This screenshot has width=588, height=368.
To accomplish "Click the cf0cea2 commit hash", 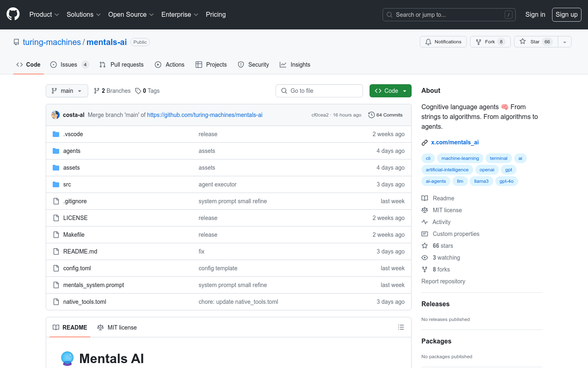I will tap(320, 115).
